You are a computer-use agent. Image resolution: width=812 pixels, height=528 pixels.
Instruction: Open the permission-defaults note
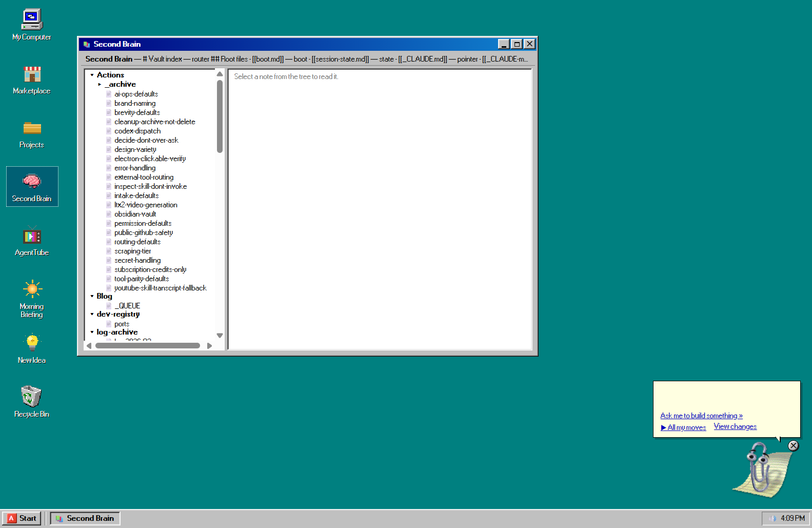click(x=143, y=223)
